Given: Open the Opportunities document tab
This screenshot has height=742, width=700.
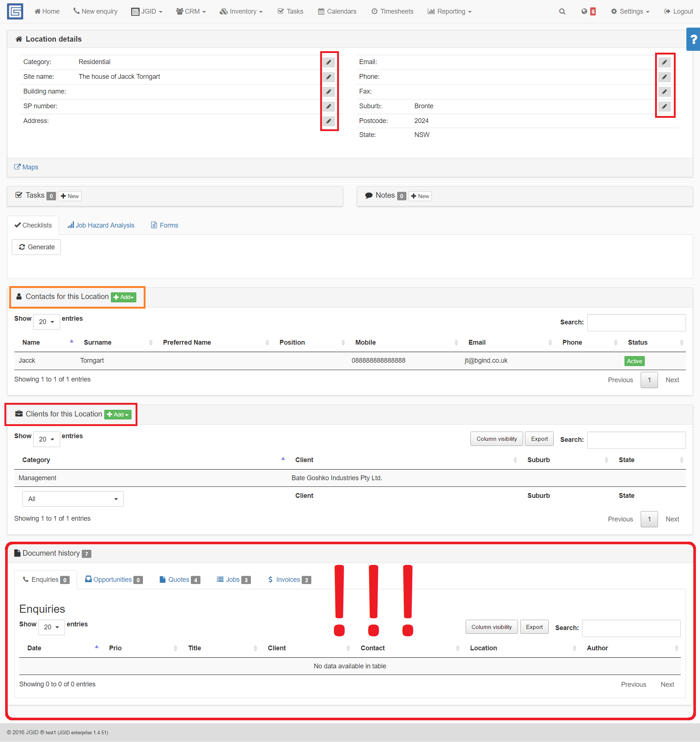Looking at the screenshot, I should pos(114,580).
